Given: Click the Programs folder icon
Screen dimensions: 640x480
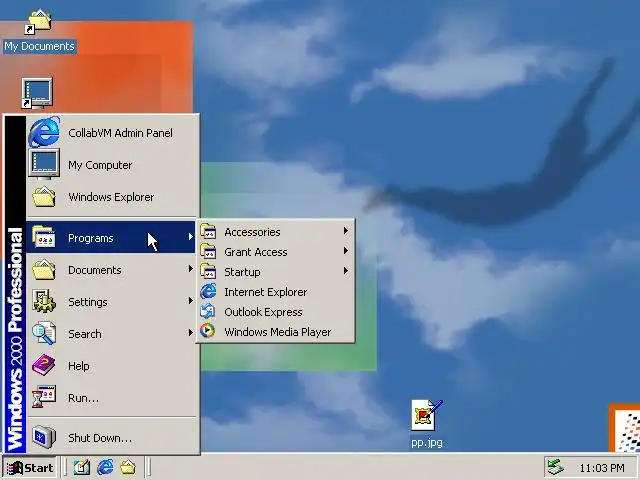Looking at the screenshot, I should pos(44,237).
